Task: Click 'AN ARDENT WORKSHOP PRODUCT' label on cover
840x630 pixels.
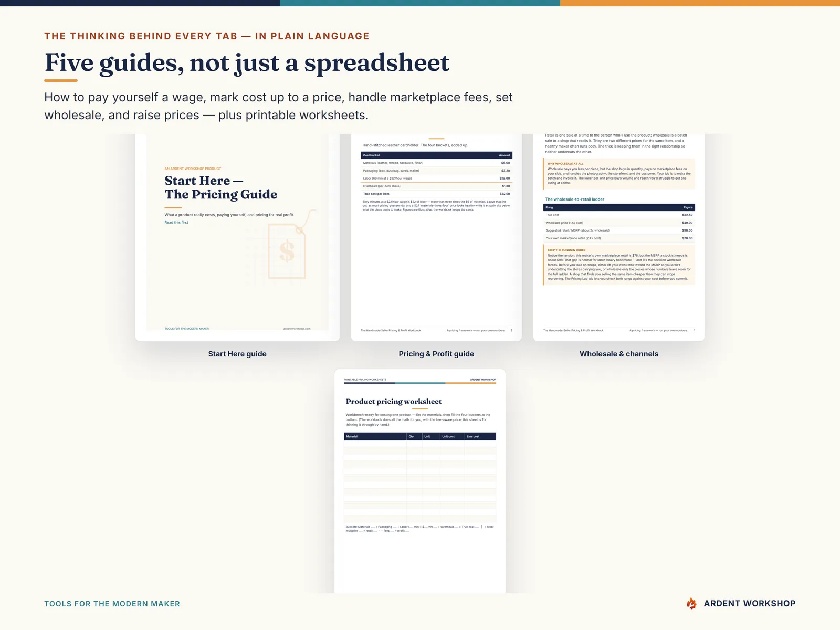Action: tap(193, 169)
